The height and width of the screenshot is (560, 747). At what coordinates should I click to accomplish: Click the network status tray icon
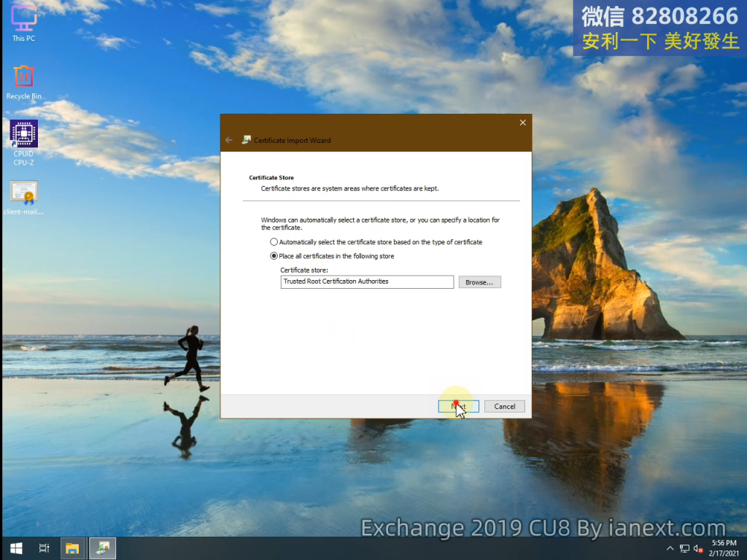coord(684,548)
